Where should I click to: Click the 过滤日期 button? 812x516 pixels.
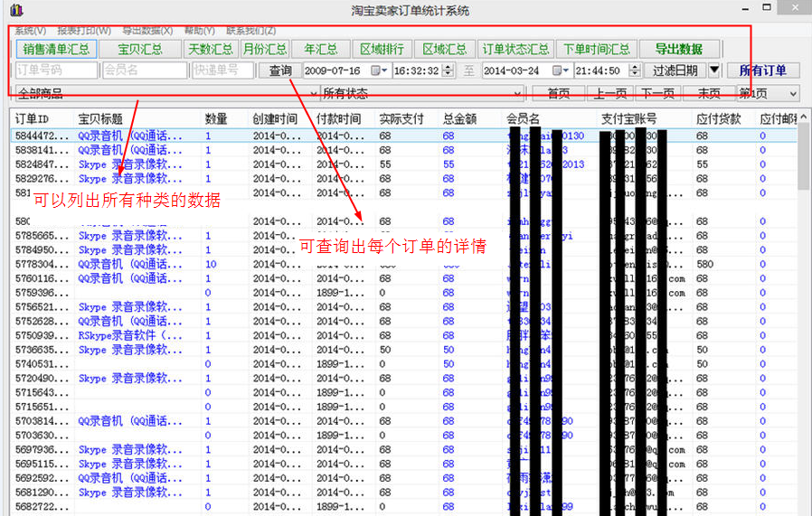tap(675, 70)
